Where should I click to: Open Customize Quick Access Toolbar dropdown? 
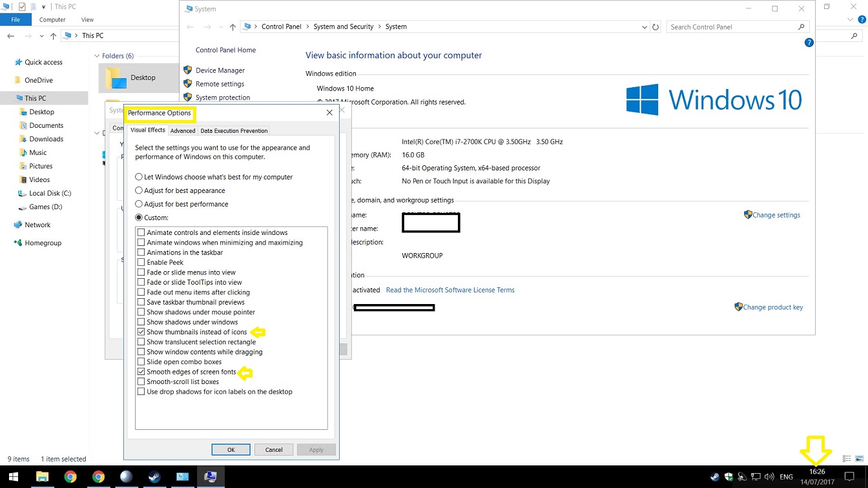coord(43,6)
